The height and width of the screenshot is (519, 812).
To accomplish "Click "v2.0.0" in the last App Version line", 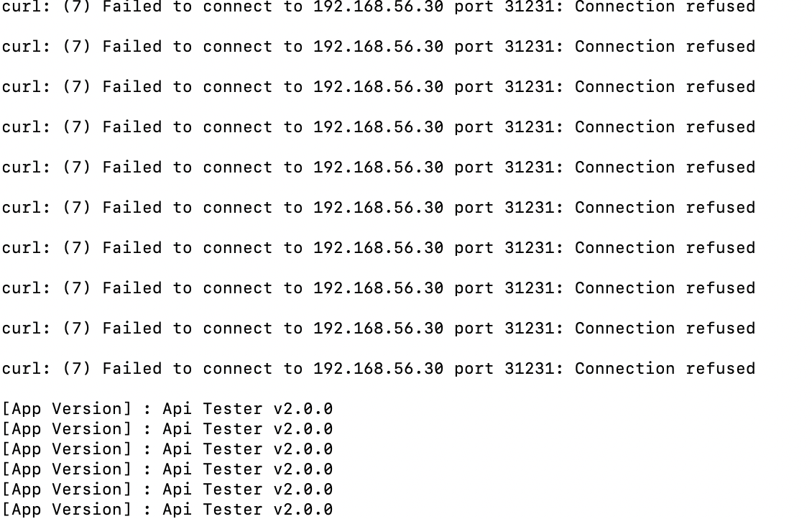I will (303, 510).
